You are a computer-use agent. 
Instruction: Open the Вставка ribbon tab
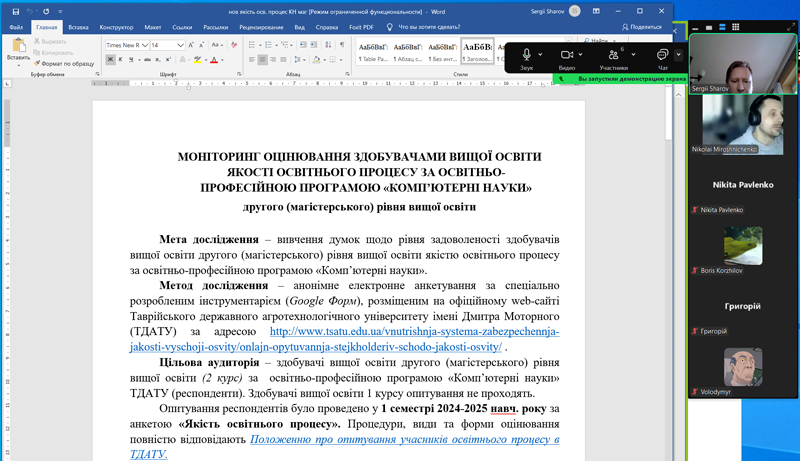coord(78,27)
